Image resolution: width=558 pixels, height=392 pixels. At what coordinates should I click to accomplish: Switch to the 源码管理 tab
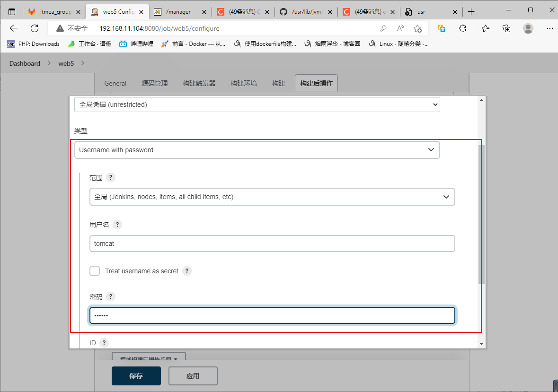click(154, 83)
